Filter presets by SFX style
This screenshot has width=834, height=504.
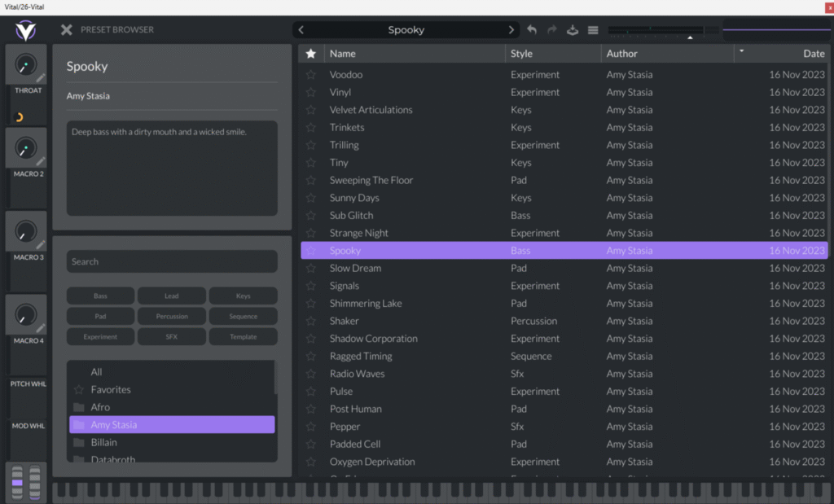[172, 336]
